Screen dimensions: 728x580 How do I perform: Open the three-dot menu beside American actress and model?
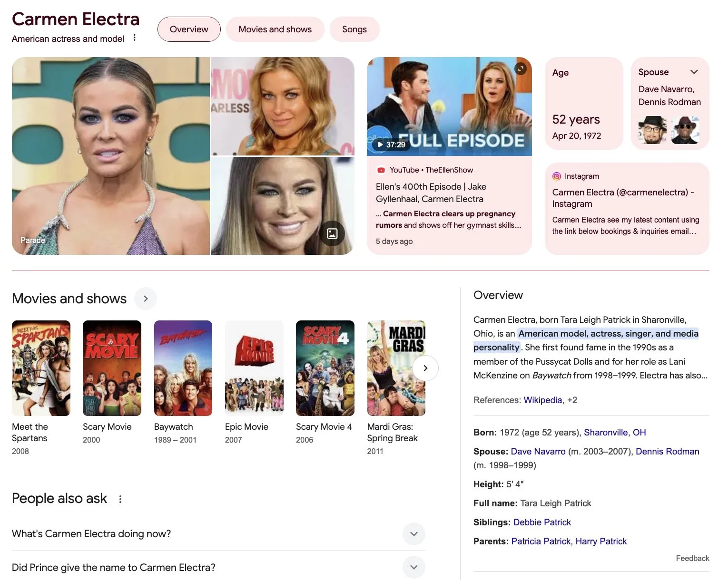pos(135,38)
